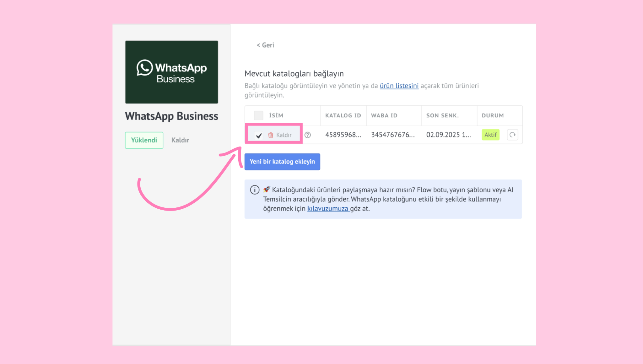643x364 pixels.
Task: Uncheck the catalog row checkbox
Action: (x=259, y=135)
